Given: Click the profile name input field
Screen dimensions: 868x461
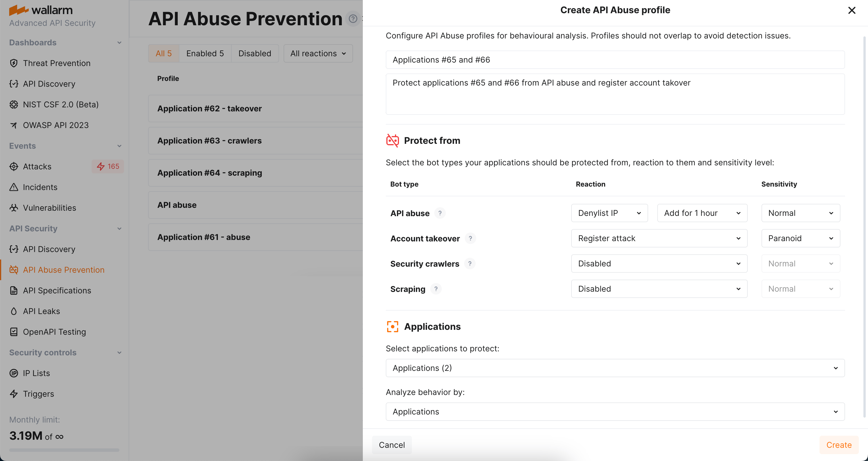Looking at the screenshot, I should click(x=615, y=60).
